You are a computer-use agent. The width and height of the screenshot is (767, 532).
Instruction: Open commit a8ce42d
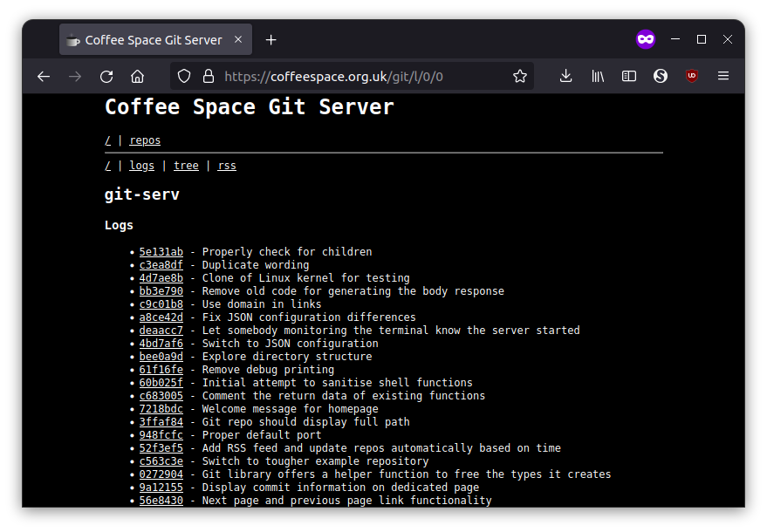pyautogui.click(x=161, y=317)
